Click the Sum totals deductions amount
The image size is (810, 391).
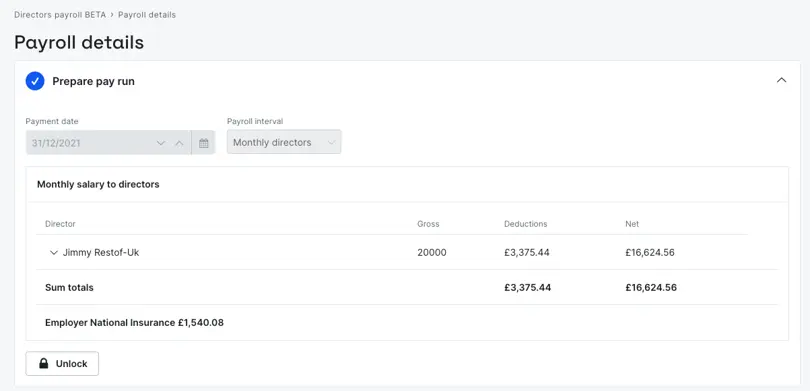(527, 287)
